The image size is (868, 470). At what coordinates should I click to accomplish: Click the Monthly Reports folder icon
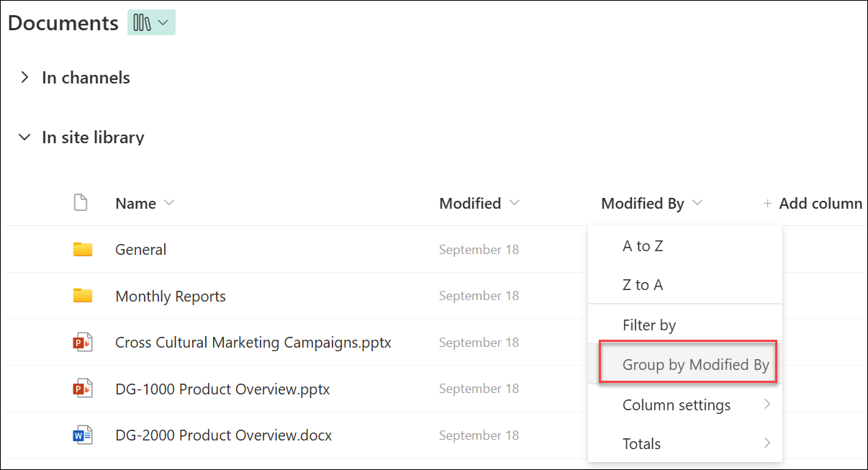(82, 295)
